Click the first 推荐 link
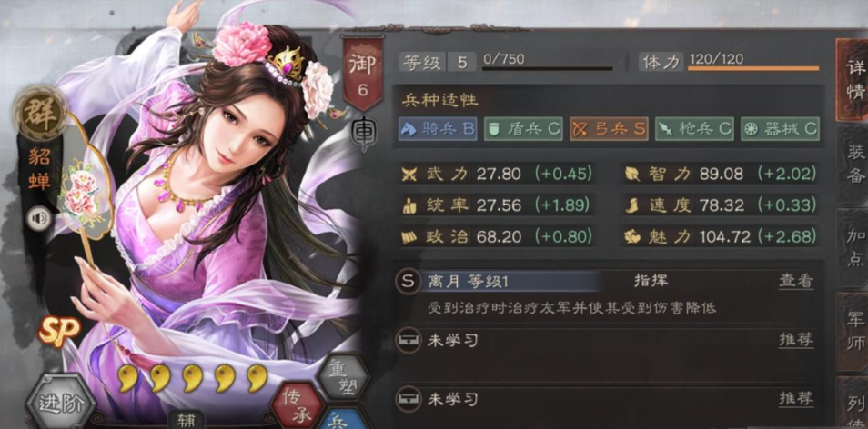 pos(797,340)
